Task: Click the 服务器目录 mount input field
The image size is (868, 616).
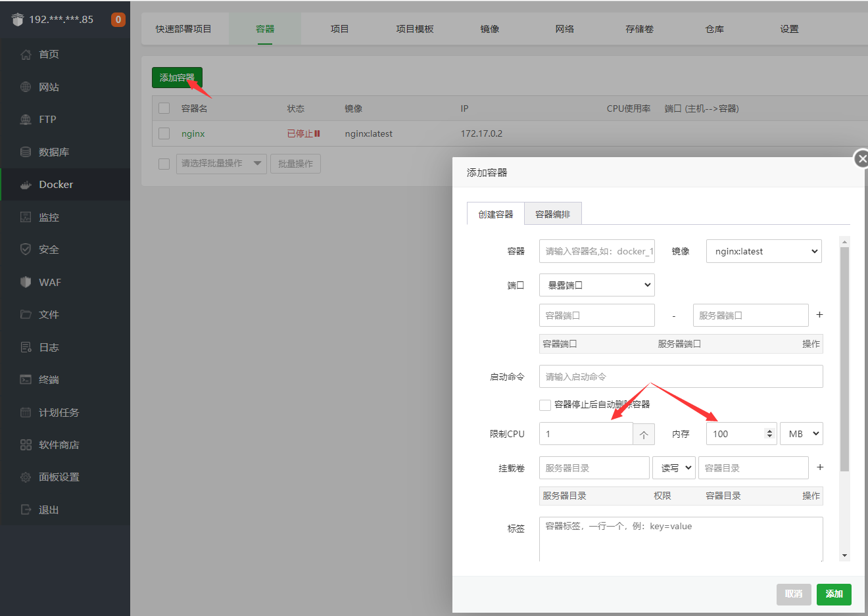Action: [x=594, y=468]
